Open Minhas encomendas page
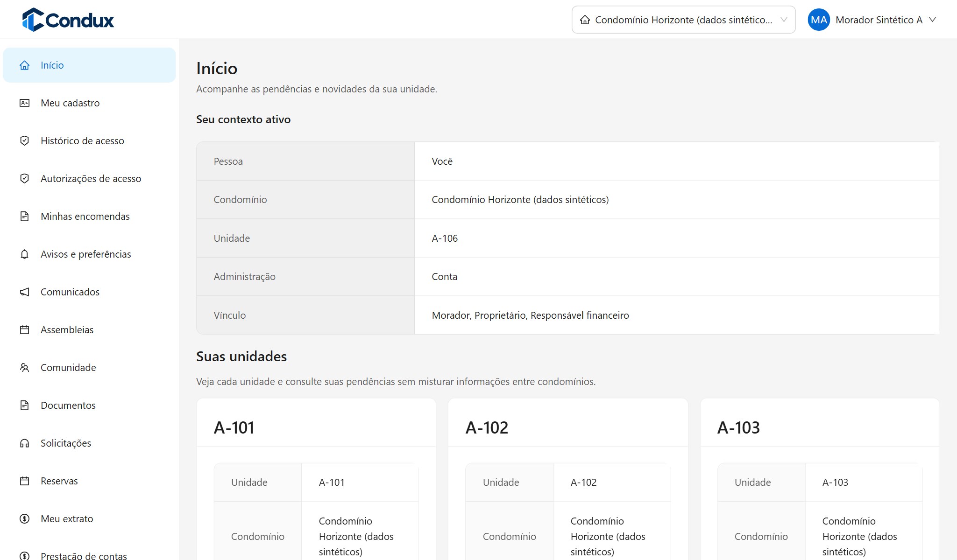The image size is (957, 560). pyautogui.click(x=89, y=217)
